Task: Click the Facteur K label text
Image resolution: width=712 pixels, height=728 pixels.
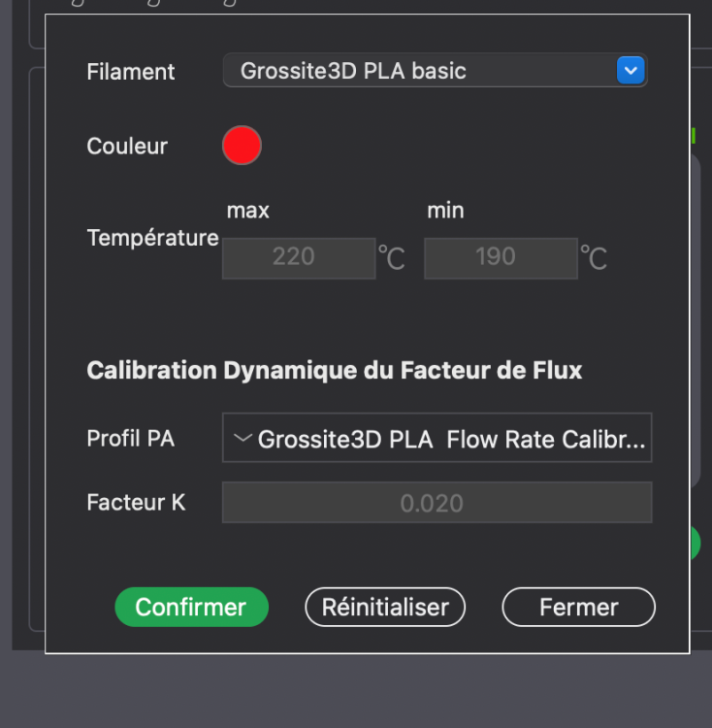Action: pos(136,503)
